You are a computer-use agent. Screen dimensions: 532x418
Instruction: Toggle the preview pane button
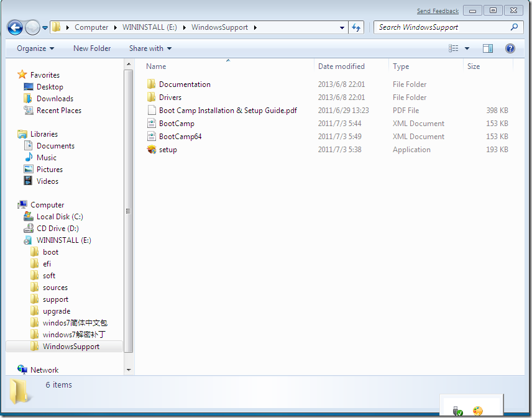(487, 48)
